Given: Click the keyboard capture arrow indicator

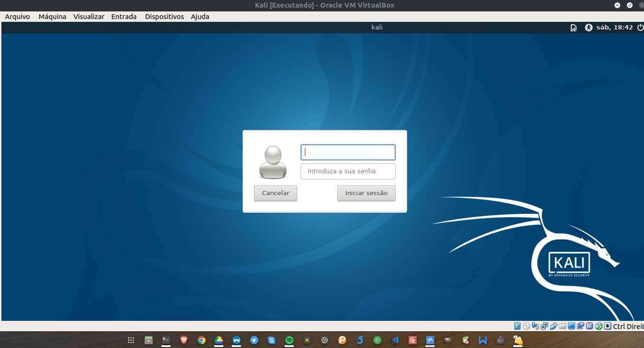Looking at the screenshot, I should click(608, 326).
